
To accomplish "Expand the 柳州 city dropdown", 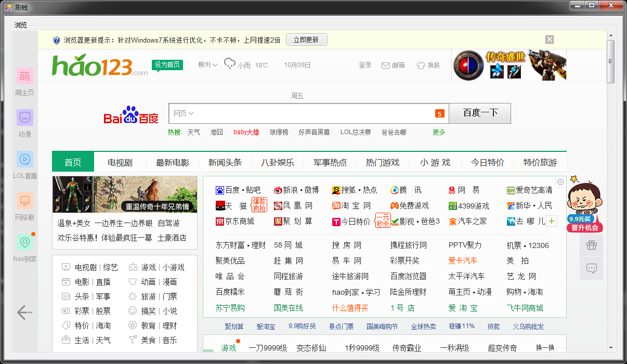I will (x=207, y=65).
